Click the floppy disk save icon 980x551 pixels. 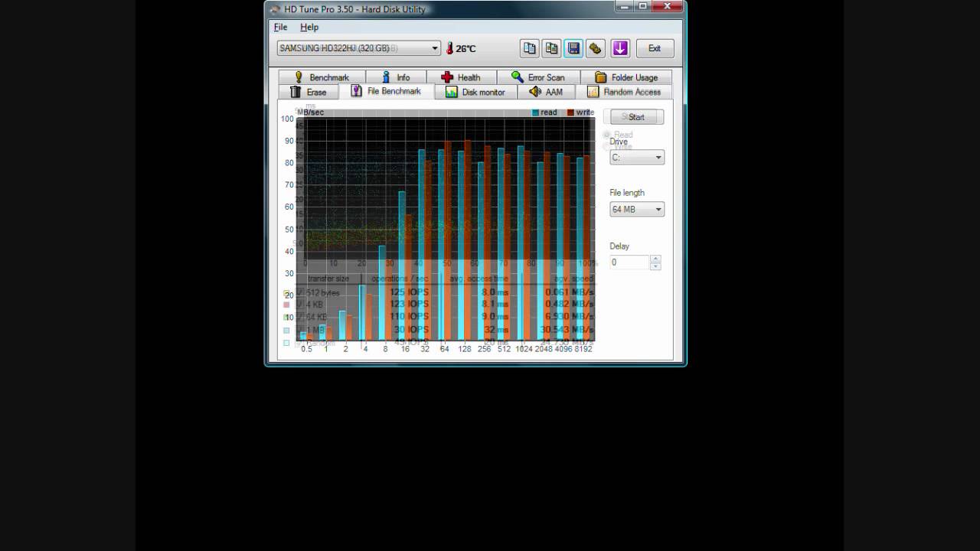[x=573, y=48]
